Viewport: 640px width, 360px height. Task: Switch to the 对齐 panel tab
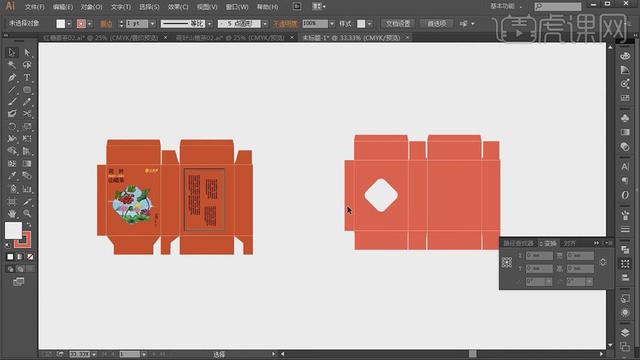569,243
